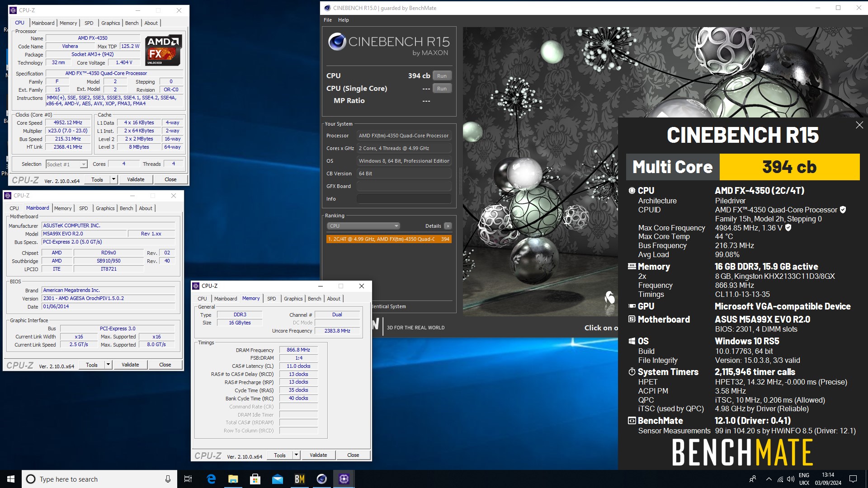Open SPD tab in top CPU-Z window
This screenshot has width=868, height=488.
pos(89,23)
